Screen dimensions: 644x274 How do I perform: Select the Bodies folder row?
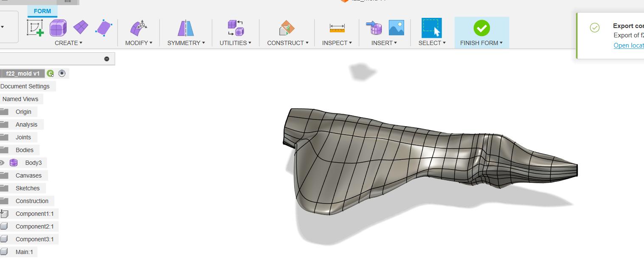(20, 150)
